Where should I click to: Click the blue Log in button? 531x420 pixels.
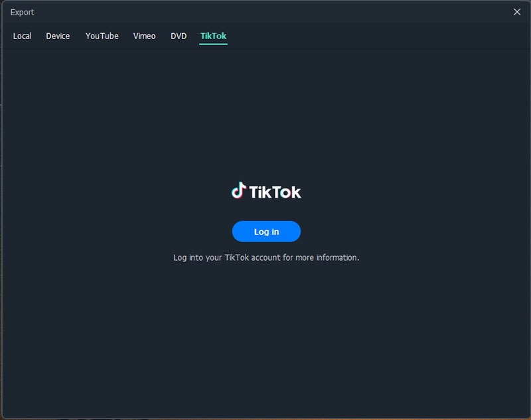[266, 232]
